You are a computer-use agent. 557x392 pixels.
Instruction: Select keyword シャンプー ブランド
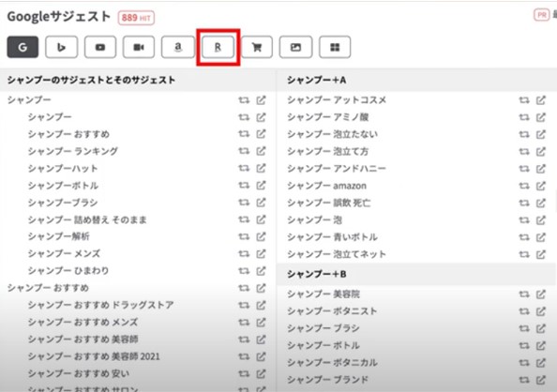pos(328,380)
